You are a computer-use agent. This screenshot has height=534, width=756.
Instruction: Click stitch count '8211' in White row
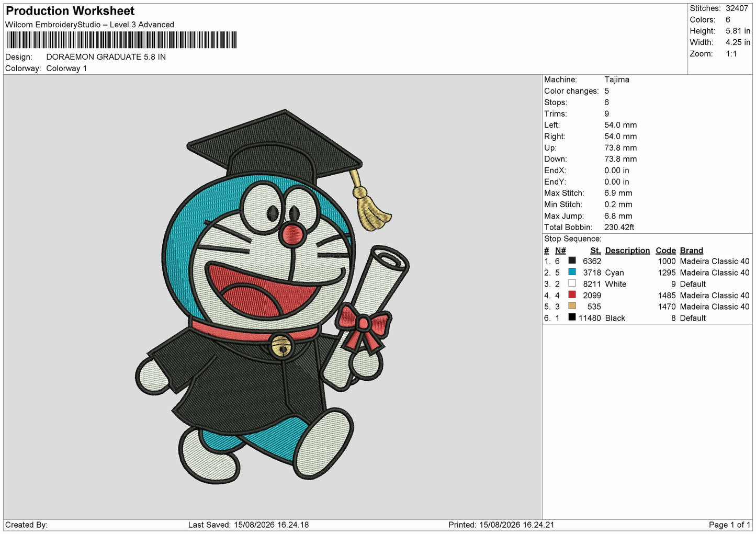[x=592, y=284]
